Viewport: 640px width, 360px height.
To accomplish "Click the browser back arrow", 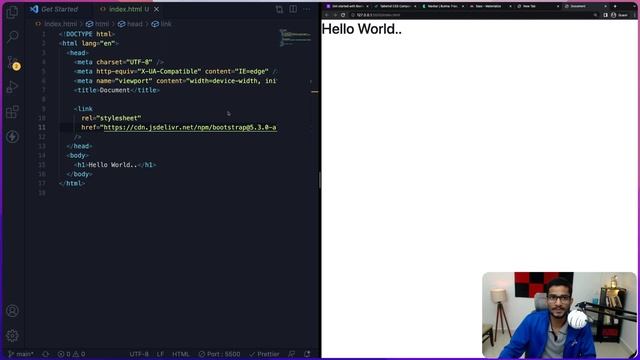I will pos(327,15).
